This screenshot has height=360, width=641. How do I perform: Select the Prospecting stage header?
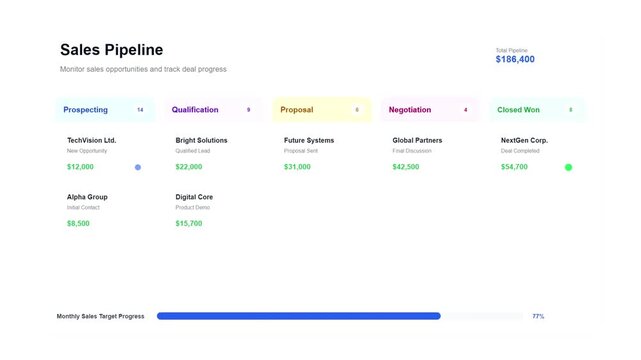coord(105,110)
